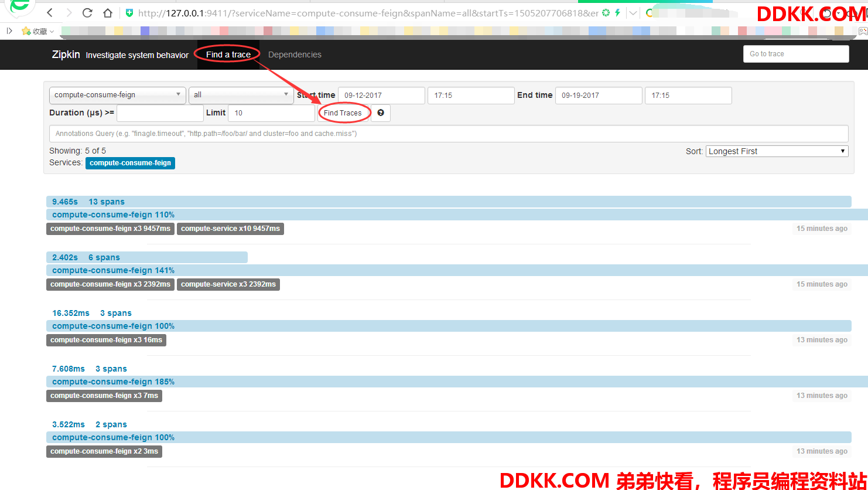The image size is (868, 490).
Task: Open the 2.402s 6 spans trace
Action: click(147, 257)
